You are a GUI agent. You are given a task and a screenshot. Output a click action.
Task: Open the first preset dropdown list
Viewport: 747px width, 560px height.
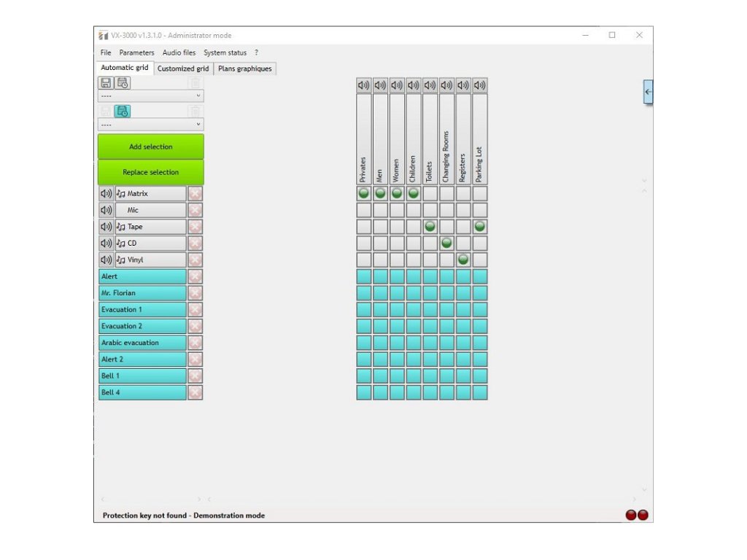pos(150,96)
